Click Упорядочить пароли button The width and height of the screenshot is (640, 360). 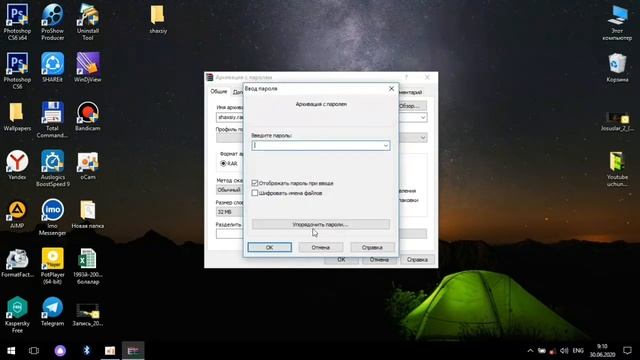321,224
